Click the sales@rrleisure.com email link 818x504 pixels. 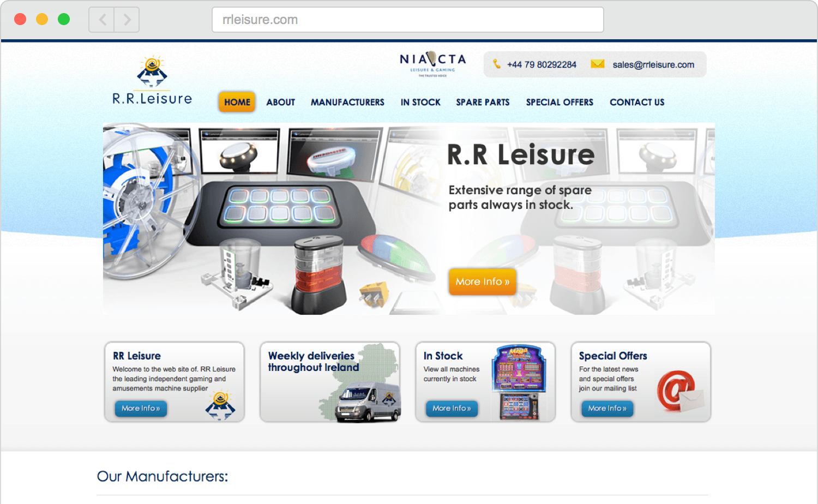tap(653, 64)
